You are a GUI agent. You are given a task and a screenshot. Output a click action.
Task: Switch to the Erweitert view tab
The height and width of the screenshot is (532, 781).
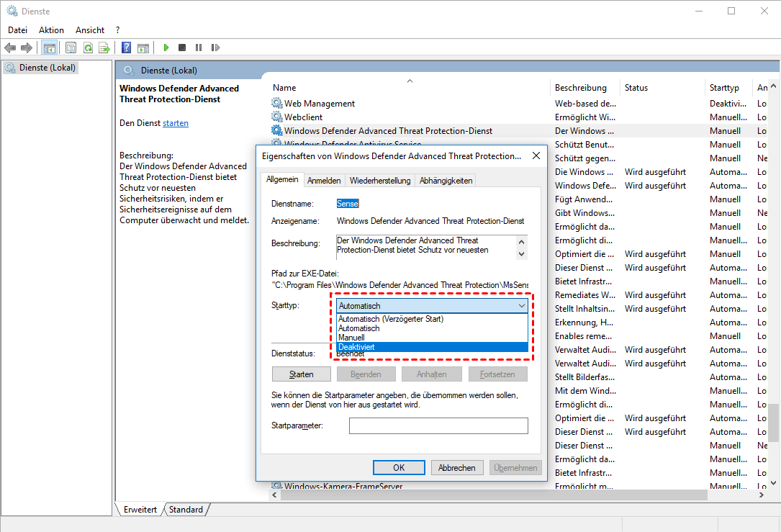140,510
